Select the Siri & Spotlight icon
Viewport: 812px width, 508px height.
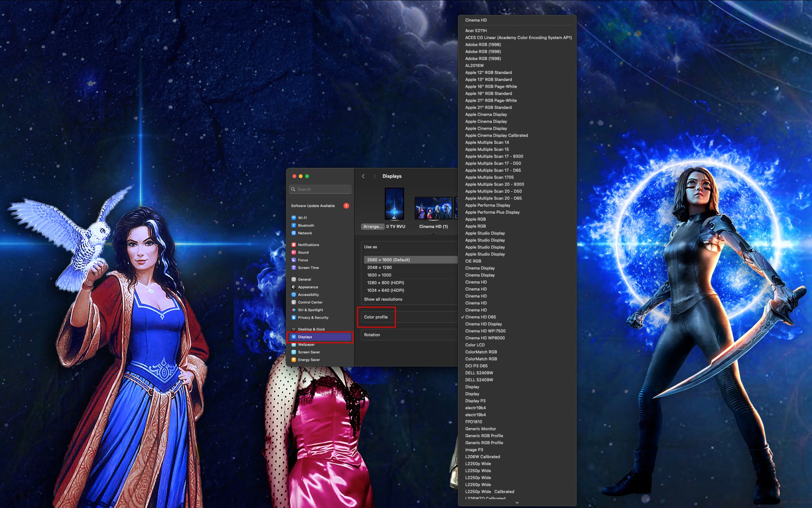(294, 310)
